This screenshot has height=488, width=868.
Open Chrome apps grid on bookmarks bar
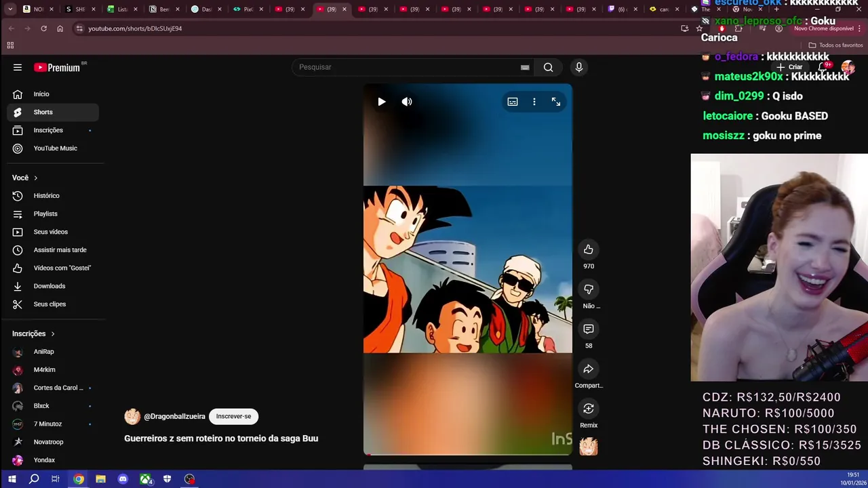(x=10, y=45)
